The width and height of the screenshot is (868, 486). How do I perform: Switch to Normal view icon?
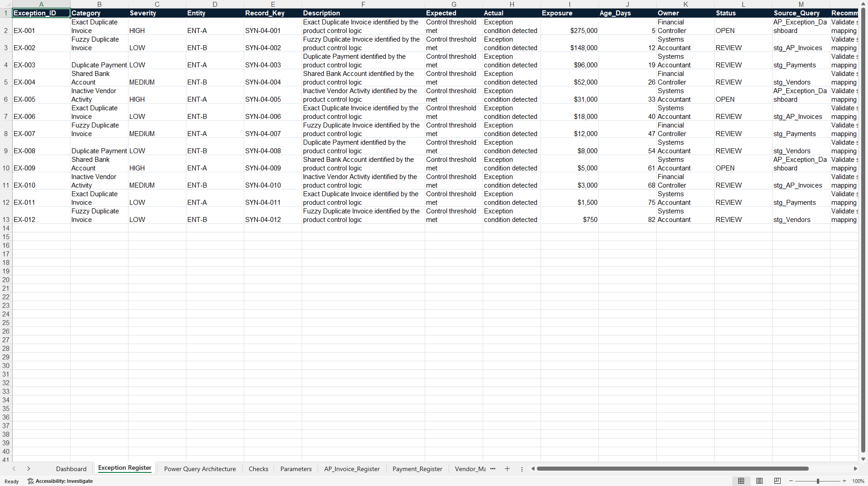[x=741, y=481]
